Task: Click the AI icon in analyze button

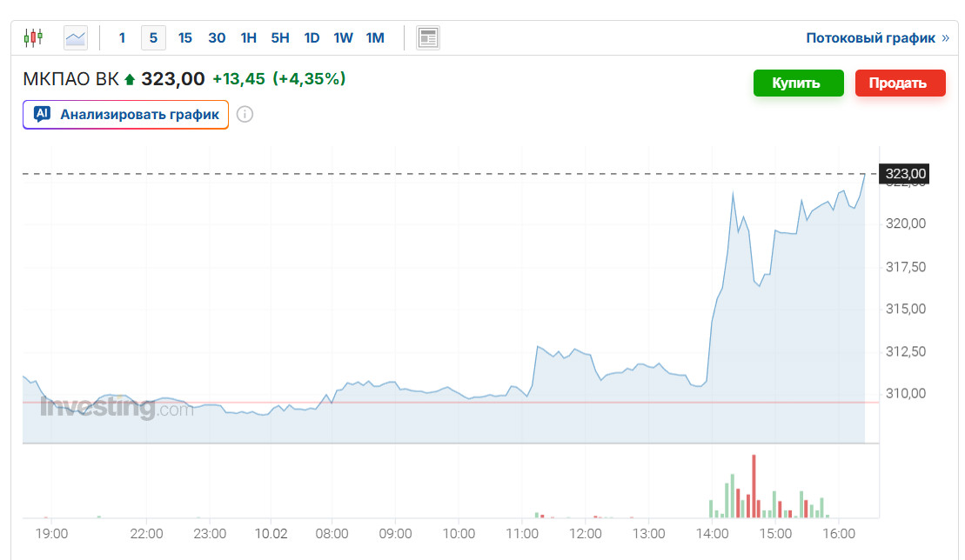Action: [x=43, y=114]
